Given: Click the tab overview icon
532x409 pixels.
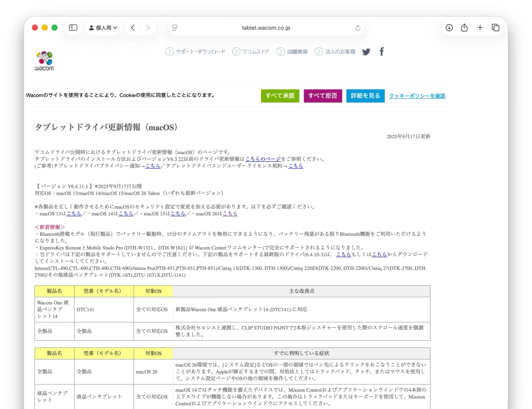Looking at the screenshot, I should (x=495, y=27).
